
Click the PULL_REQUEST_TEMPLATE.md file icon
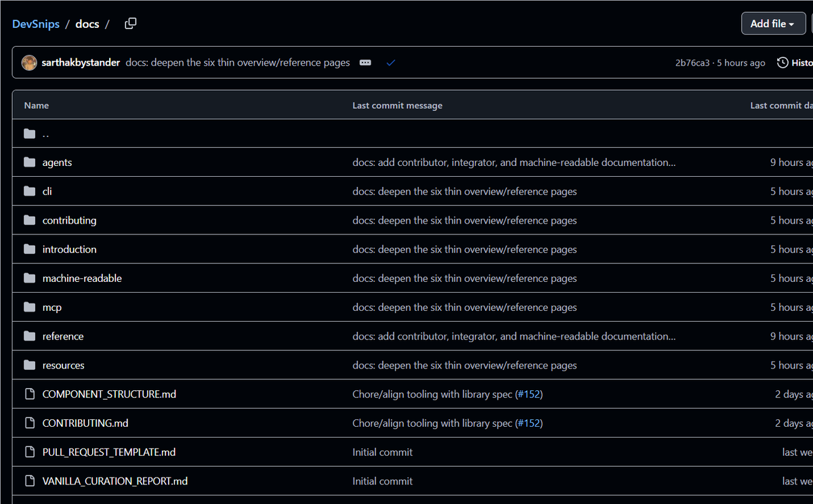click(x=29, y=452)
